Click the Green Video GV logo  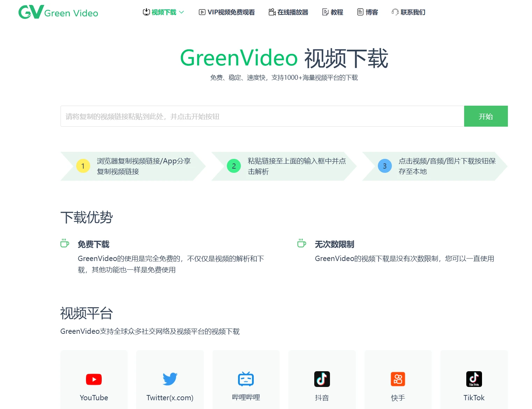coord(58,12)
